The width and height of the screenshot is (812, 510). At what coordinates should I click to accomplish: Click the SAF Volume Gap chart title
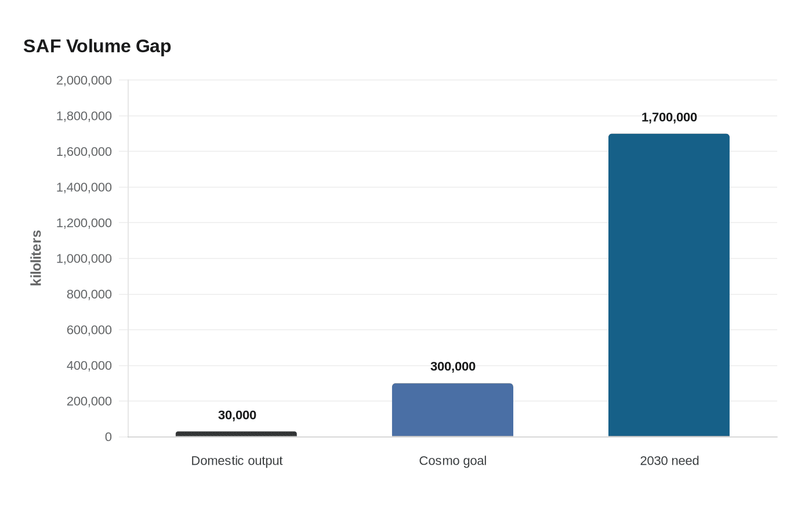coord(97,46)
